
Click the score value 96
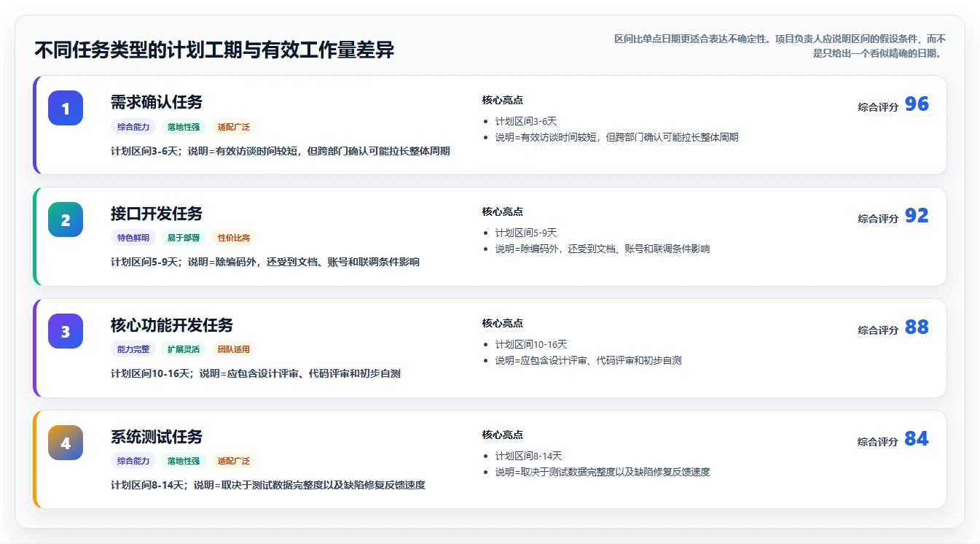917,104
